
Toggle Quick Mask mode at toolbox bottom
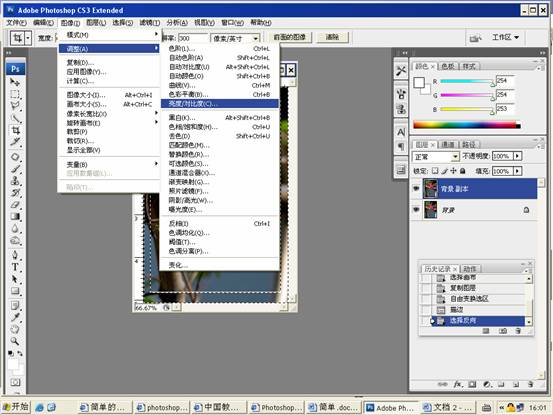coord(15,382)
